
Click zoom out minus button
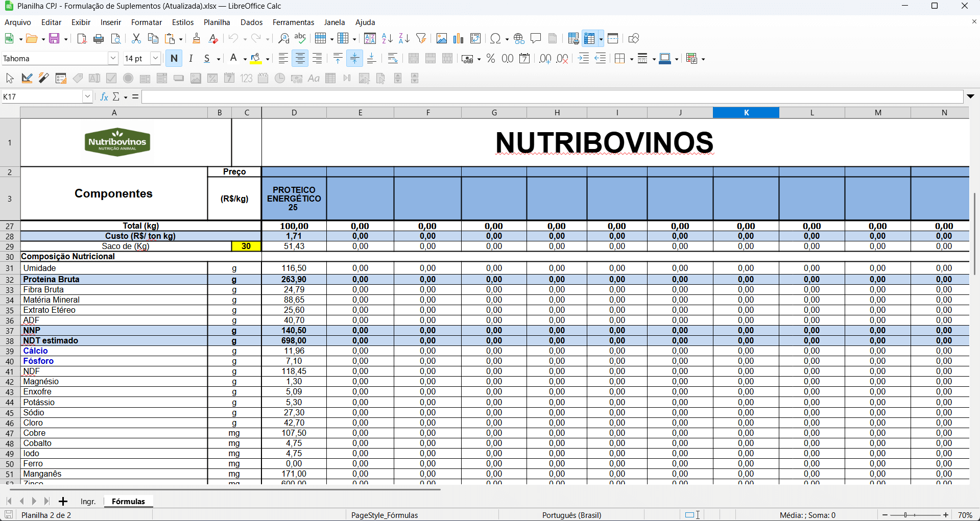(x=885, y=515)
